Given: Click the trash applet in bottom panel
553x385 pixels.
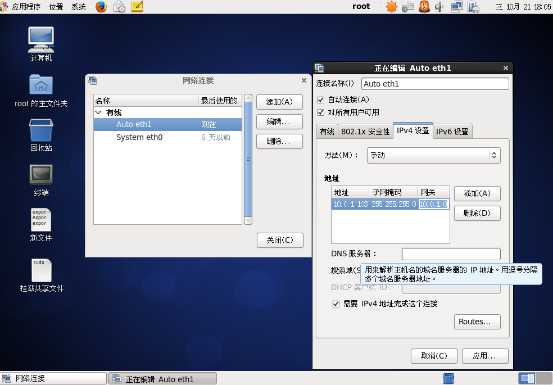Looking at the screenshot, I should tap(448, 378).
